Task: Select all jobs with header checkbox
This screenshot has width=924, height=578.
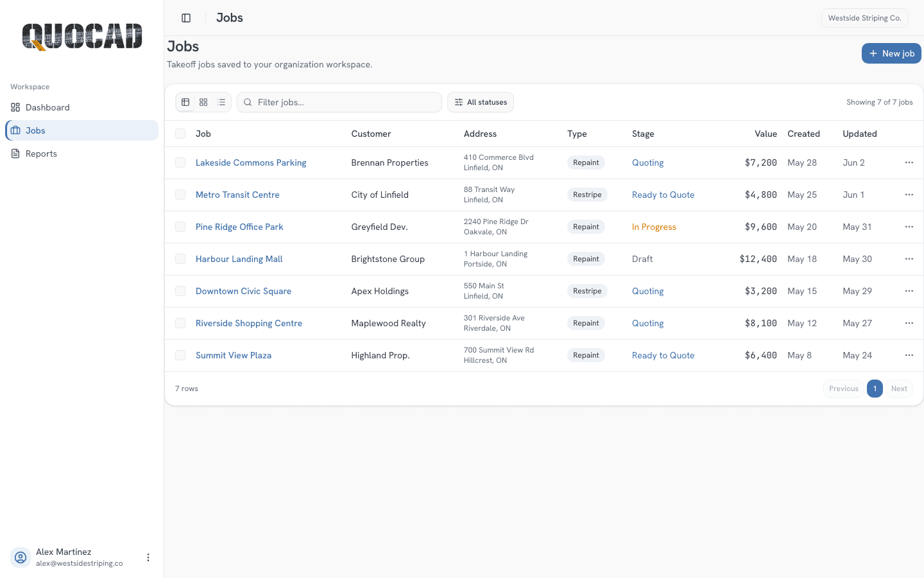Action: [180, 134]
